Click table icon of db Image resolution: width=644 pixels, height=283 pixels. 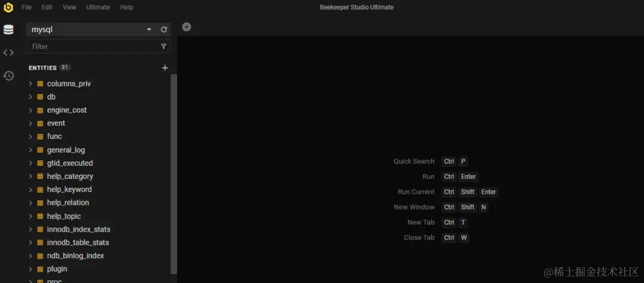click(x=40, y=97)
